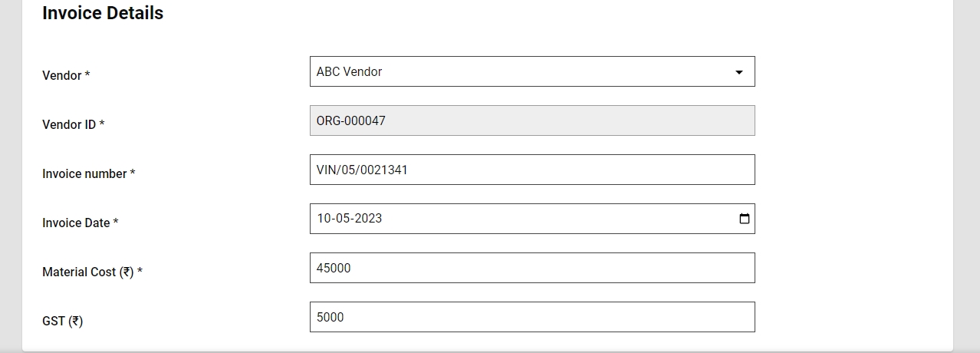Click the greyed Vendor ID field
Viewport: 980px width, 353px height.
[531, 120]
